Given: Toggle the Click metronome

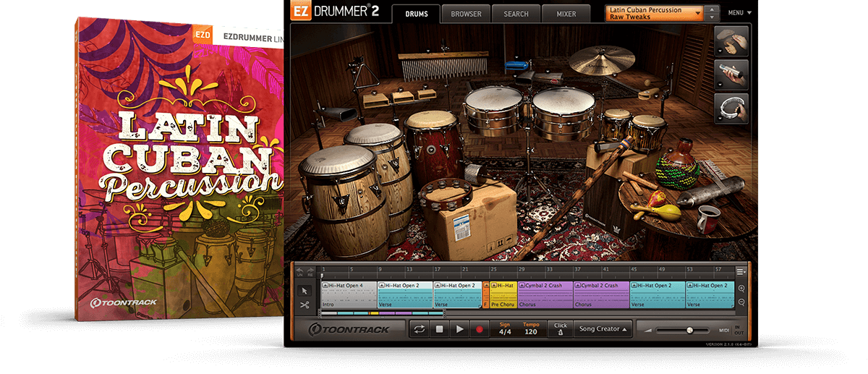Looking at the screenshot, I should tap(560, 329).
